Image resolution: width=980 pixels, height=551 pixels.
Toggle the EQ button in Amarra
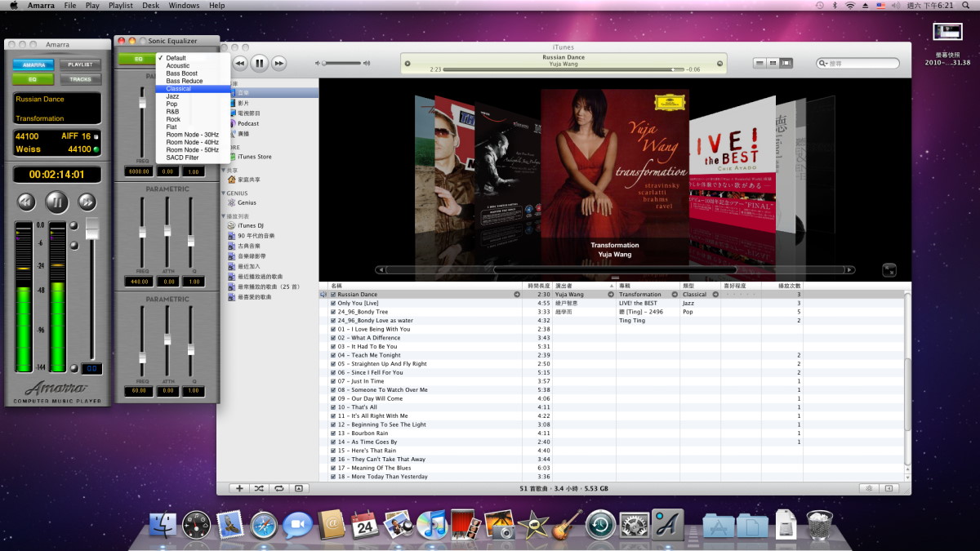(33, 79)
